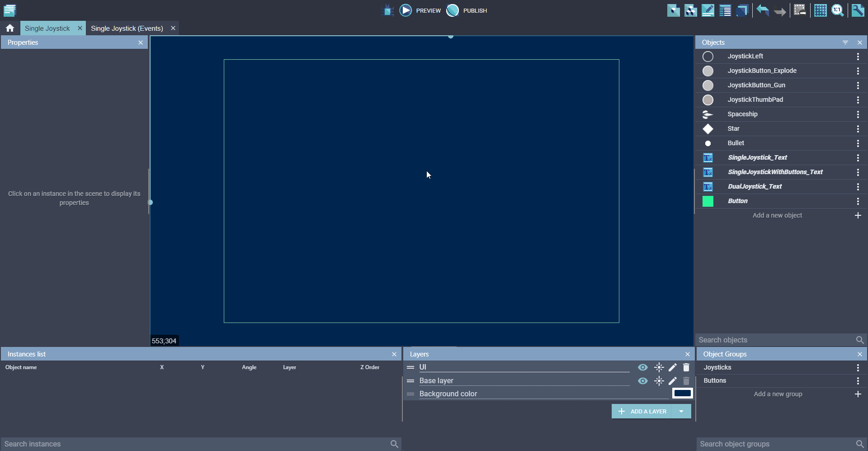Open the layers editor toolbar icon
This screenshot has width=868, height=451.
742,10
